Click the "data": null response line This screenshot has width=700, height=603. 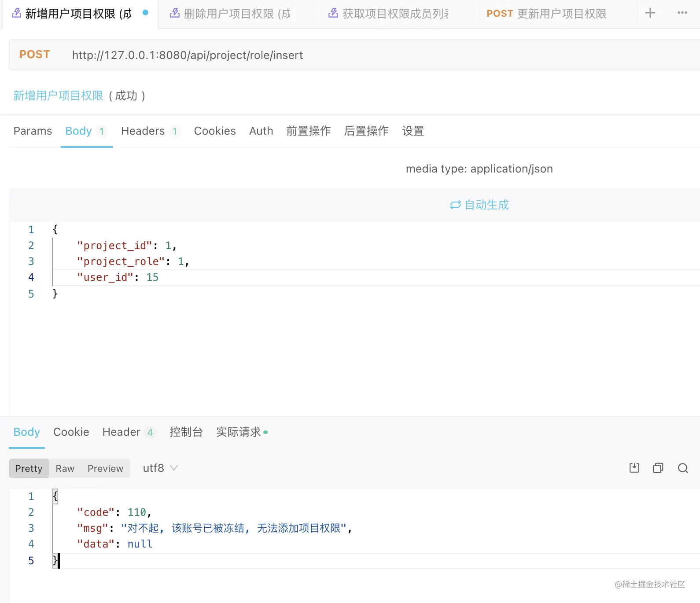pos(114,544)
